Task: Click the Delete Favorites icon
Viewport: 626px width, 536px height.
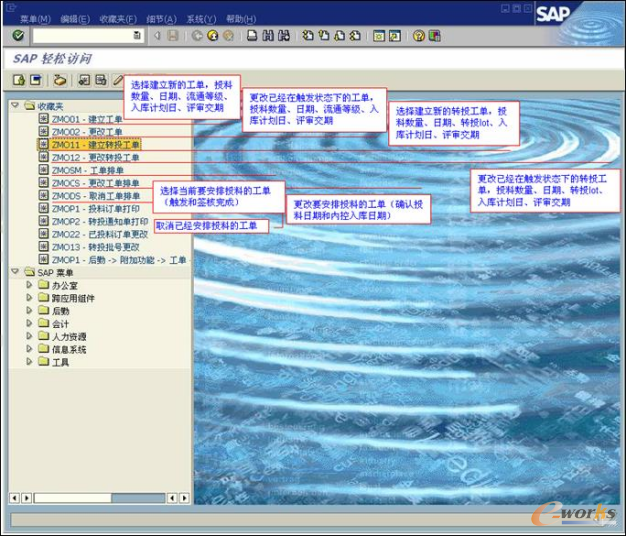Action: pyautogui.click(x=101, y=80)
